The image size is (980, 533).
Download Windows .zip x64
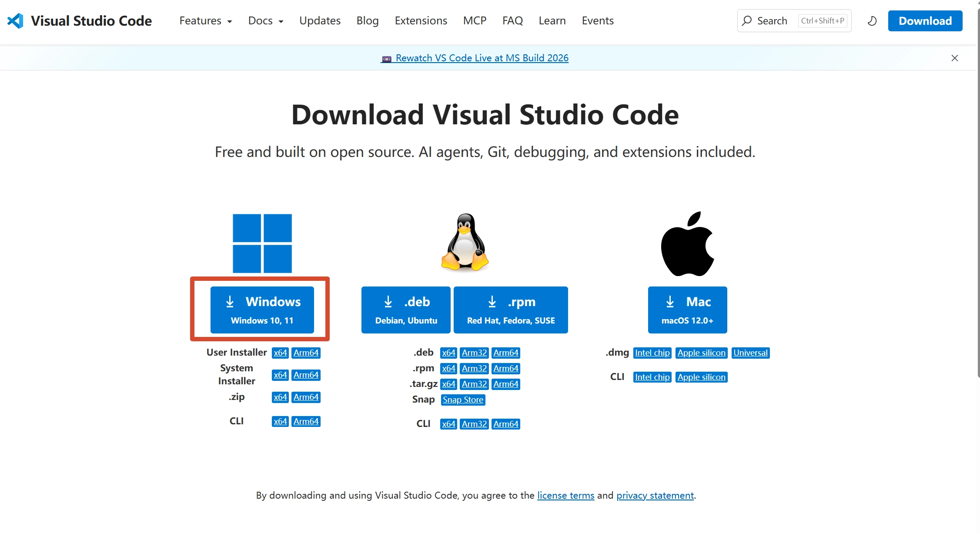click(x=280, y=397)
